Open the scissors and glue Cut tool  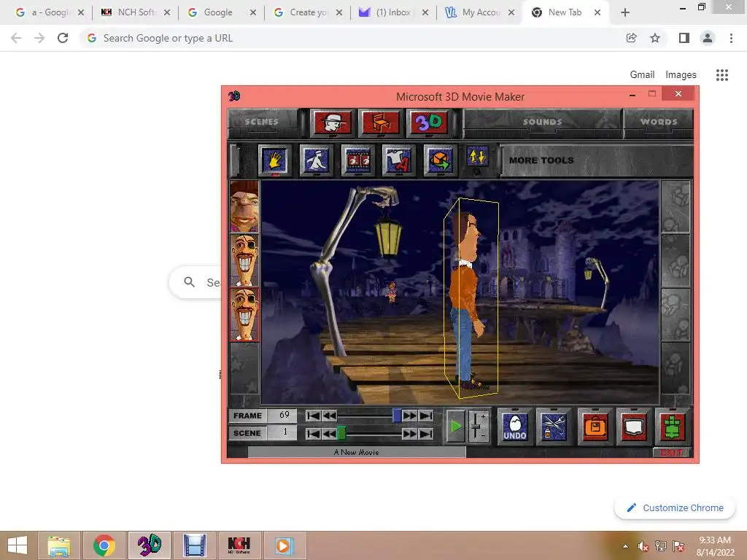554,426
